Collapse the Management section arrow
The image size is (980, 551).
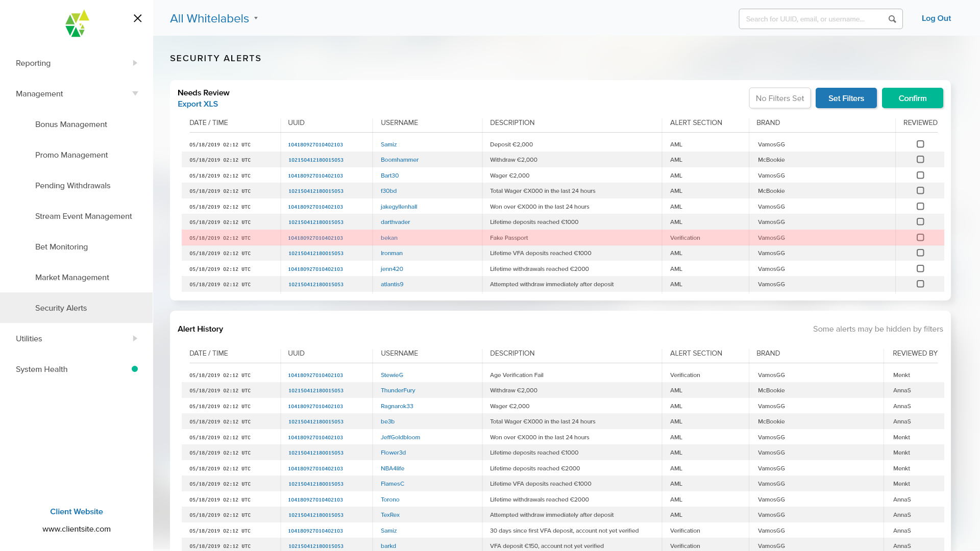click(x=135, y=94)
